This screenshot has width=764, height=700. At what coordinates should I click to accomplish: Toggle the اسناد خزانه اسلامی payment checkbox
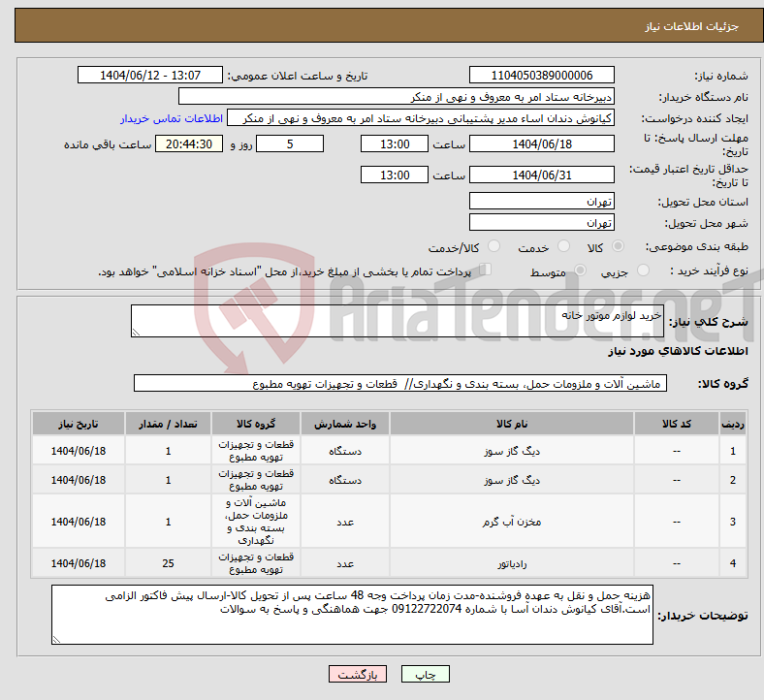coord(486,270)
